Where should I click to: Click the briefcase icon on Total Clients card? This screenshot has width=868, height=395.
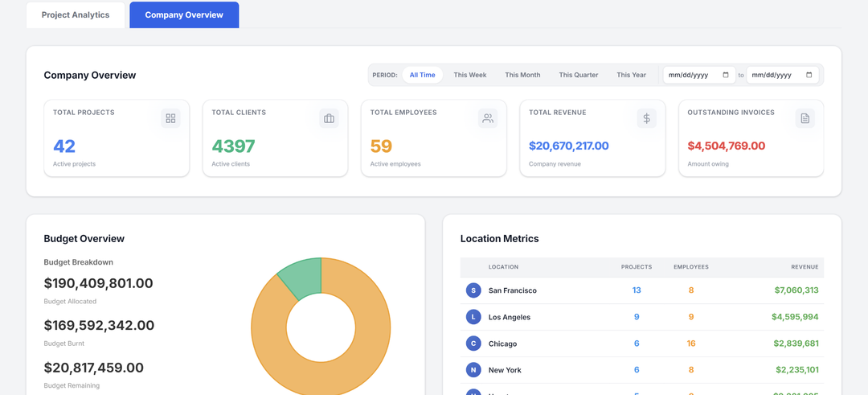click(329, 118)
